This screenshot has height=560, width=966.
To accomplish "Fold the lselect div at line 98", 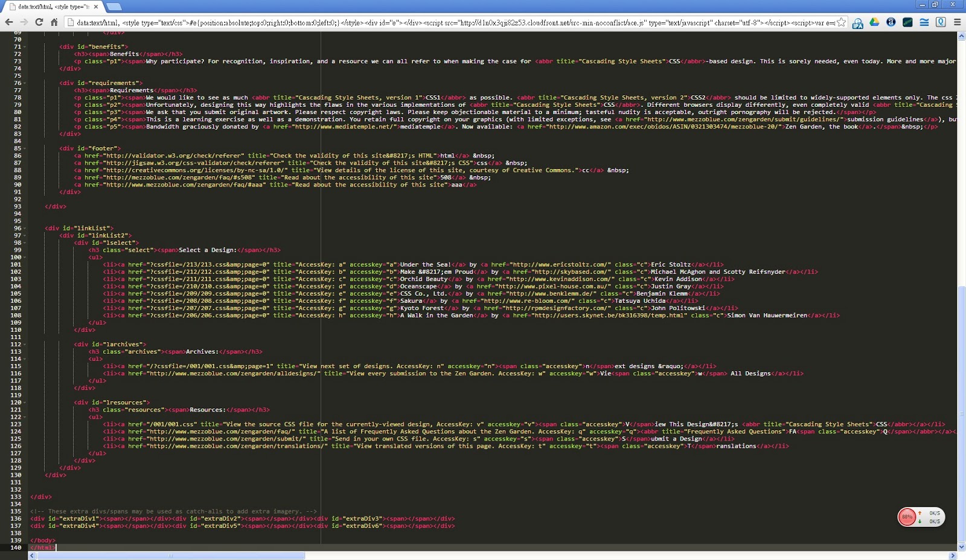I will coord(25,243).
